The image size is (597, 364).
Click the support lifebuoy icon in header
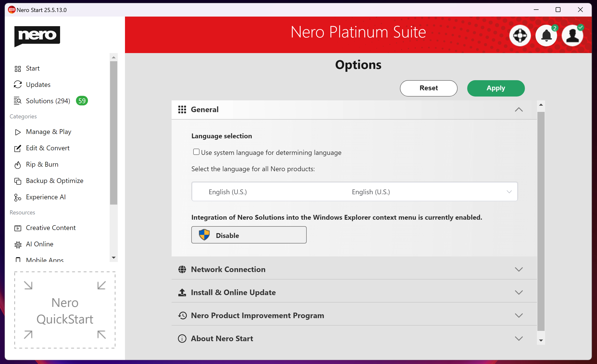pyautogui.click(x=520, y=36)
